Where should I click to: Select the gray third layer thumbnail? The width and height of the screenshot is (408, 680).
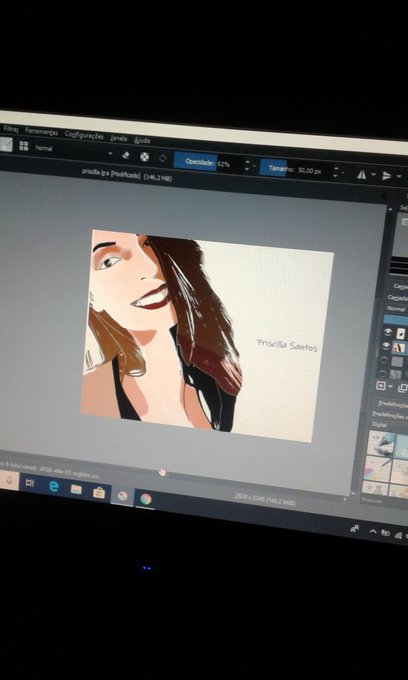[397, 361]
